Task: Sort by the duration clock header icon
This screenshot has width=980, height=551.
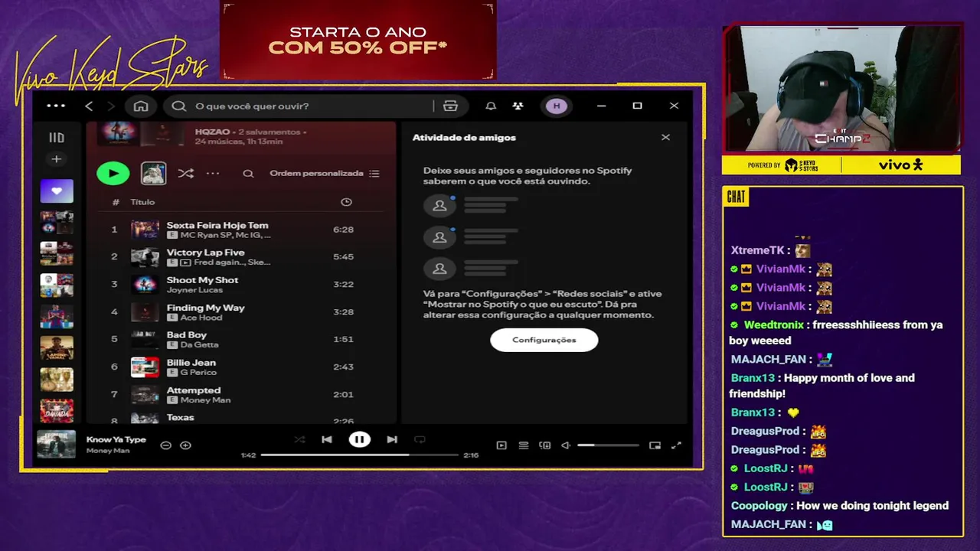Action: [346, 202]
